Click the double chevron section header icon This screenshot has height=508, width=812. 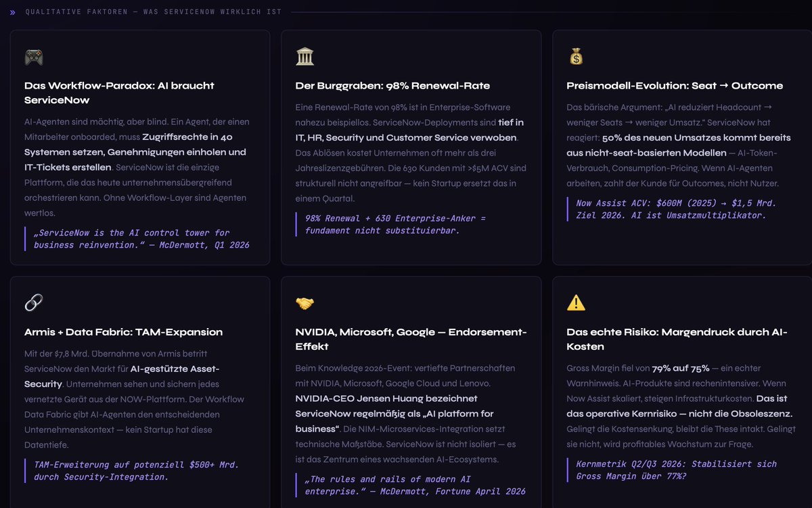pyautogui.click(x=12, y=12)
